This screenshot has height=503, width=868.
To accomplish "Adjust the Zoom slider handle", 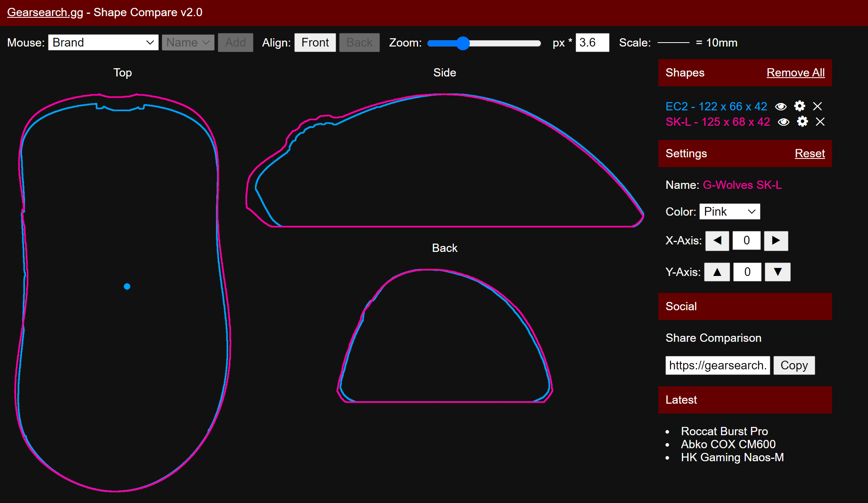I will click(463, 43).
